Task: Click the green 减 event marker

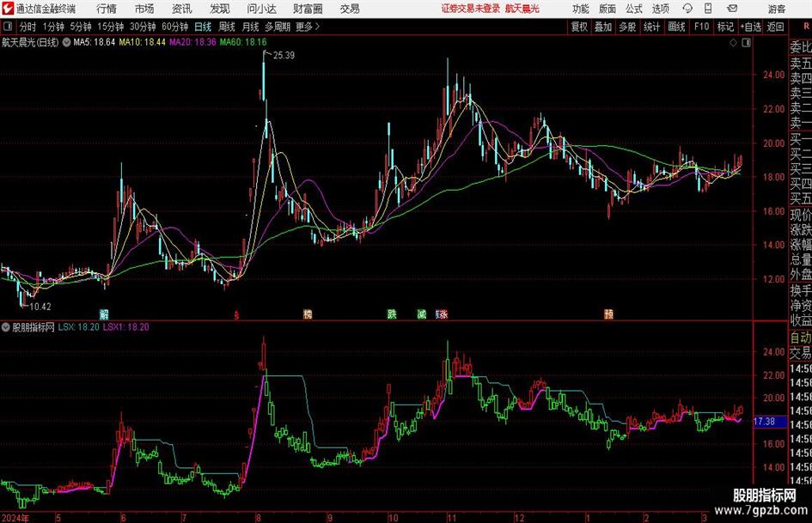Action: coord(422,313)
